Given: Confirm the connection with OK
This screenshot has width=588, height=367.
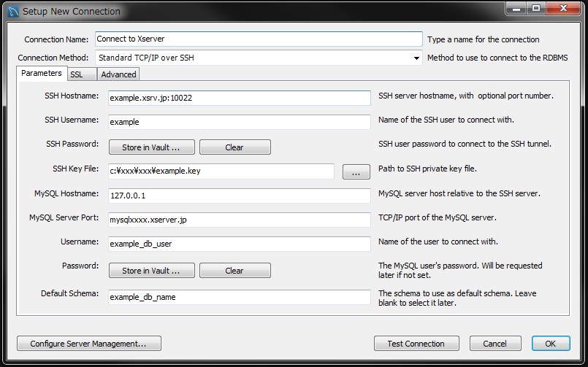Looking at the screenshot, I should 551,344.
